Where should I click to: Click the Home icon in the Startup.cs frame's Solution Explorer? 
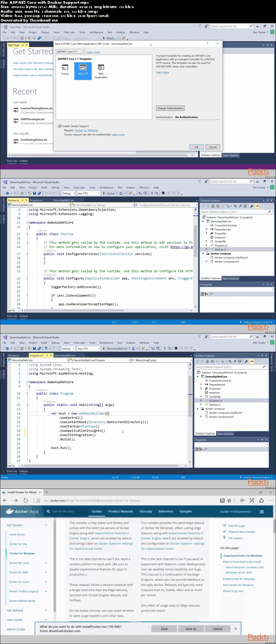point(213,206)
